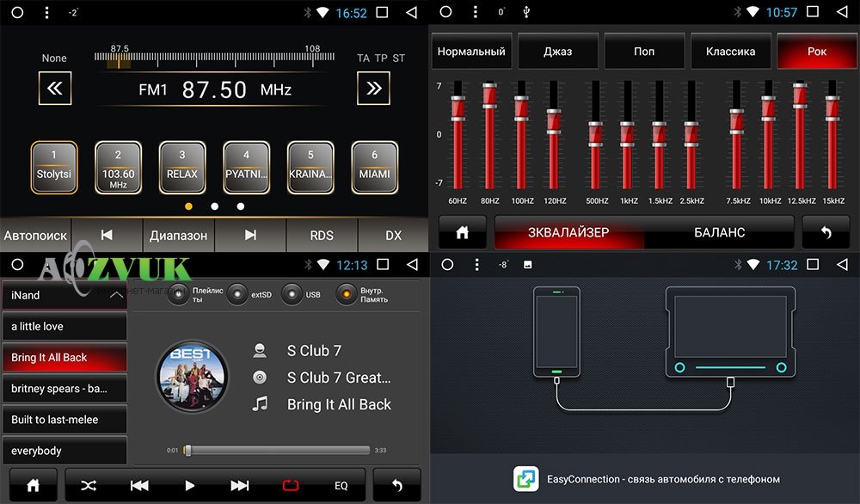Viewport: 860px width, 504px height.
Task: Tune up with the double right arrow button
Action: click(373, 89)
